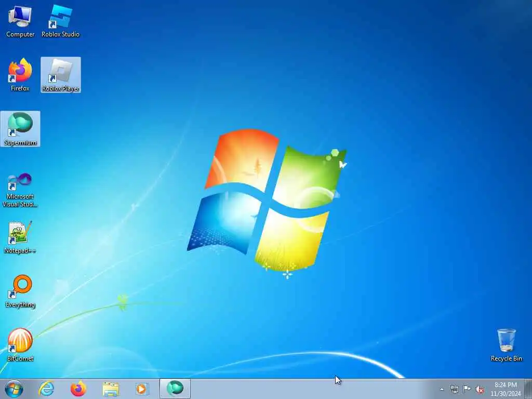Open the Windows Start menu
The image size is (532, 399).
point(14,389)
